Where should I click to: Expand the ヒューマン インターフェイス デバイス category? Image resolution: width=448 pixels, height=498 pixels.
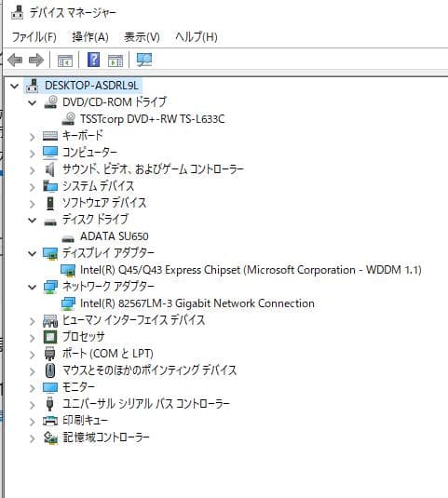coord(32,321)
